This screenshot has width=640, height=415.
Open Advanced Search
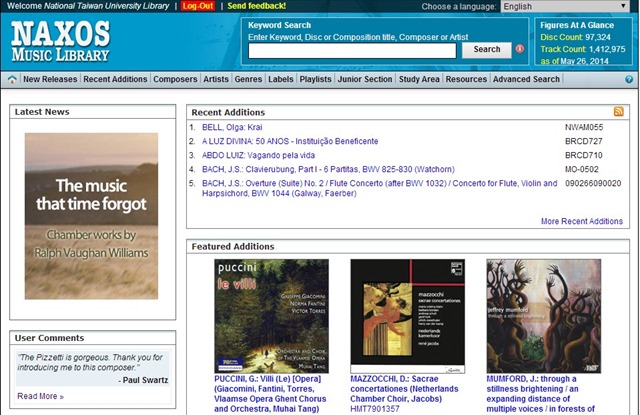point(526,79)
